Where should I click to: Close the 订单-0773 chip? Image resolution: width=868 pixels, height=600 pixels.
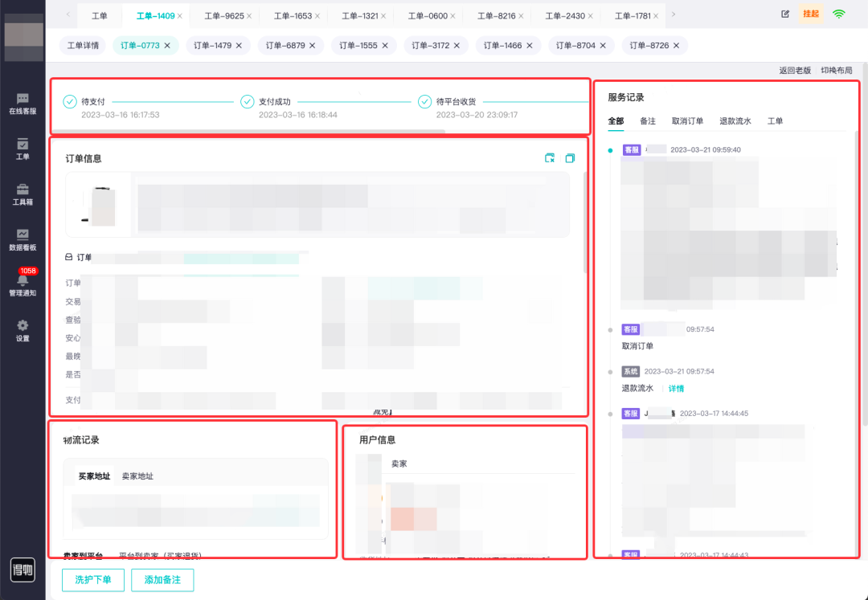[x=167, y=45]
